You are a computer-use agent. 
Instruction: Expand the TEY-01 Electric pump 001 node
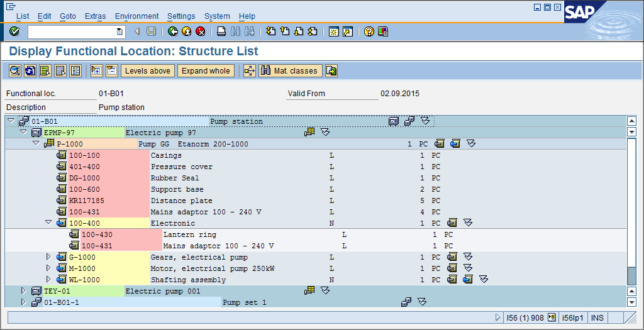tap(23, 290)
